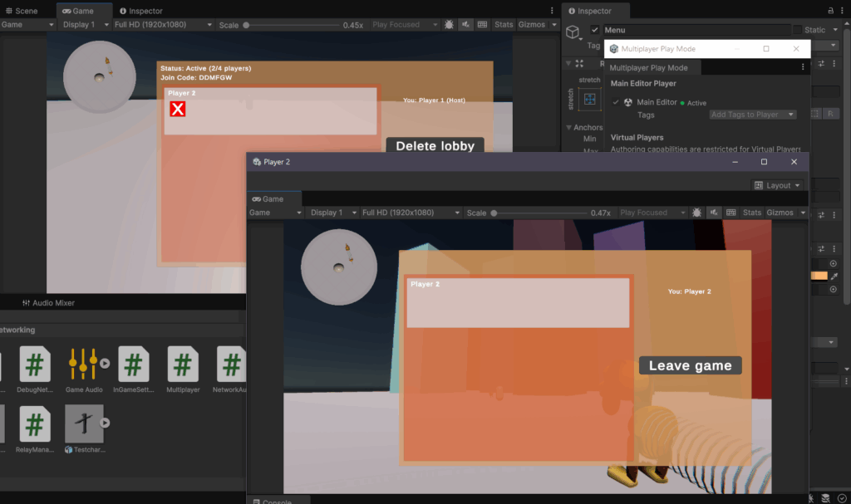Uncheck the Main Editor player checkbox

[616, 102]
